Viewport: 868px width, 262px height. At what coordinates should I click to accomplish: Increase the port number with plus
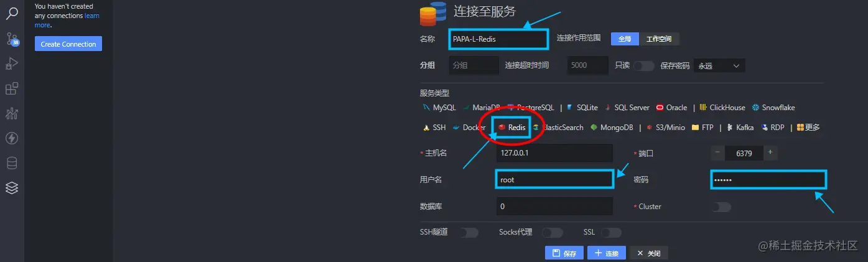(x=770, y=152)
